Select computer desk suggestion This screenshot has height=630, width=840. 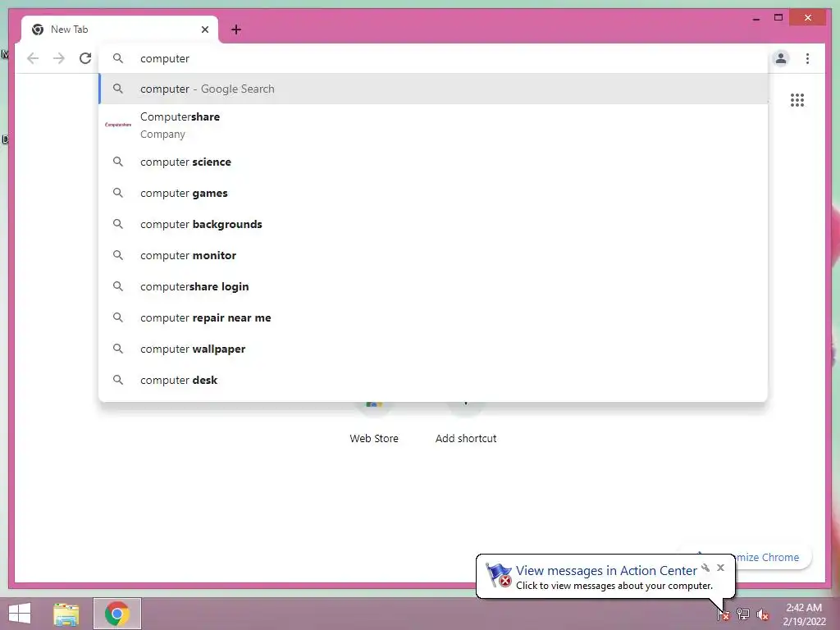click(433, 380)
